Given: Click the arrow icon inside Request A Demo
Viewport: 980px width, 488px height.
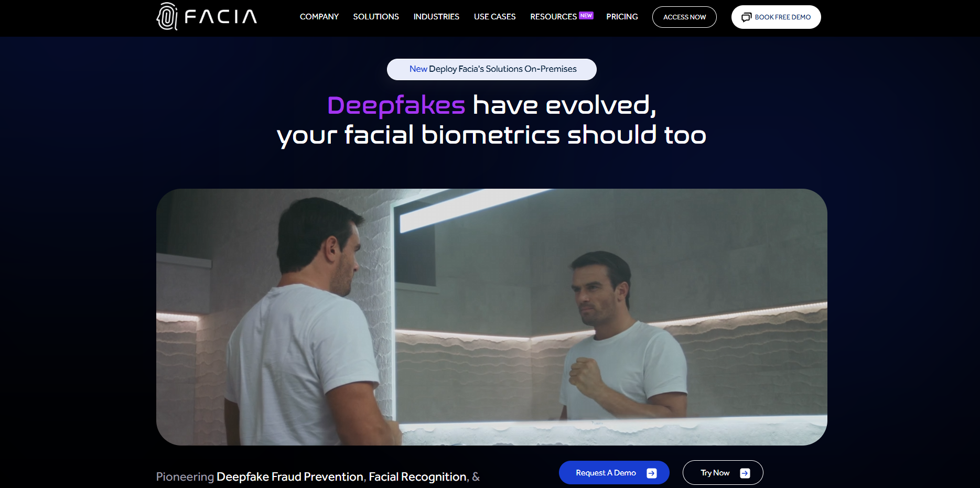Looking at the screenshot, I should pyautogui.click(x=652, y=472).
